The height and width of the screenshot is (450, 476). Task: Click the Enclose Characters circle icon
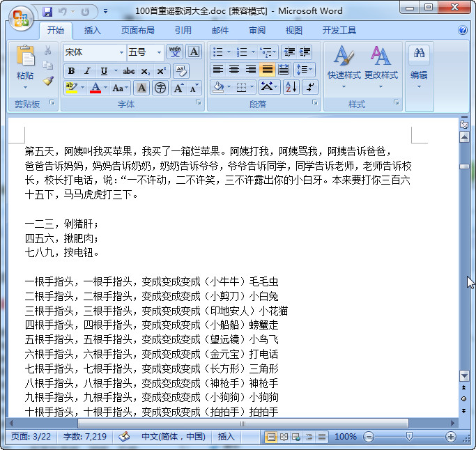(160, 88)
